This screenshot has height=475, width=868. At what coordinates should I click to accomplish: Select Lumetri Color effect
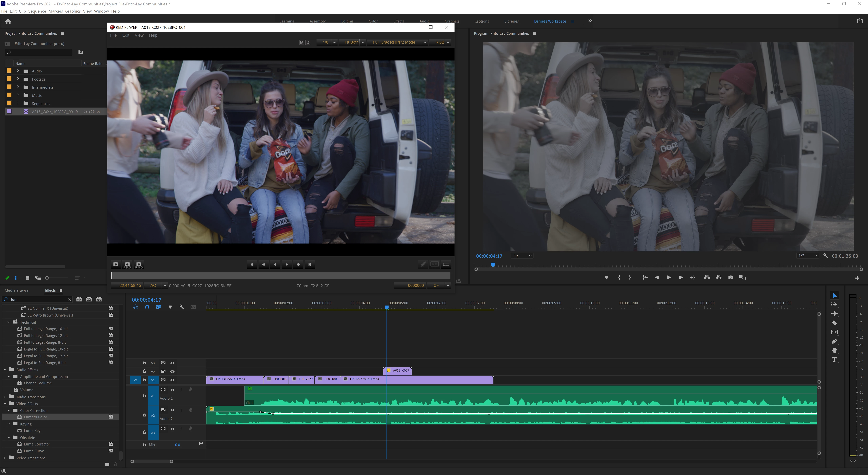[x=35, y=417]
